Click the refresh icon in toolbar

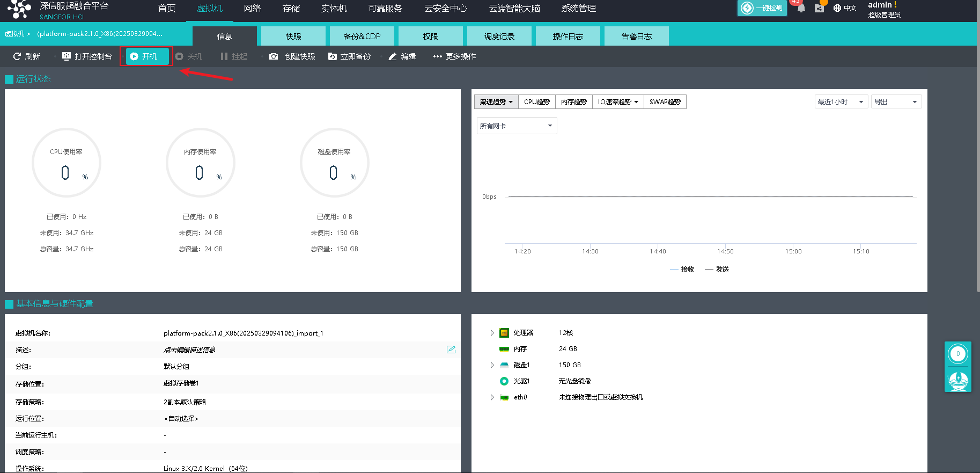click(x=17, y=56)
